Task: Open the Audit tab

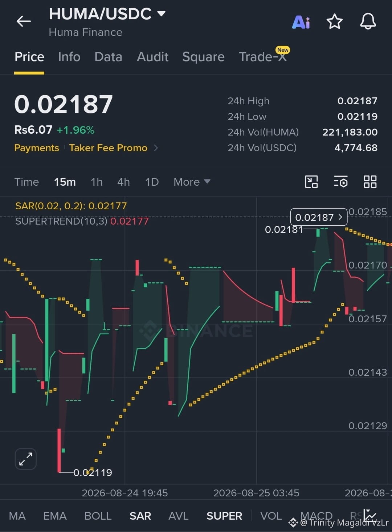Action: (x=153, y=57)
